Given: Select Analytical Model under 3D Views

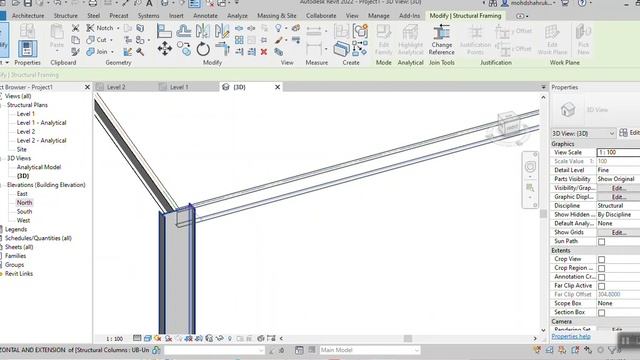Looking at the screenshot, I should coord(39,167).
